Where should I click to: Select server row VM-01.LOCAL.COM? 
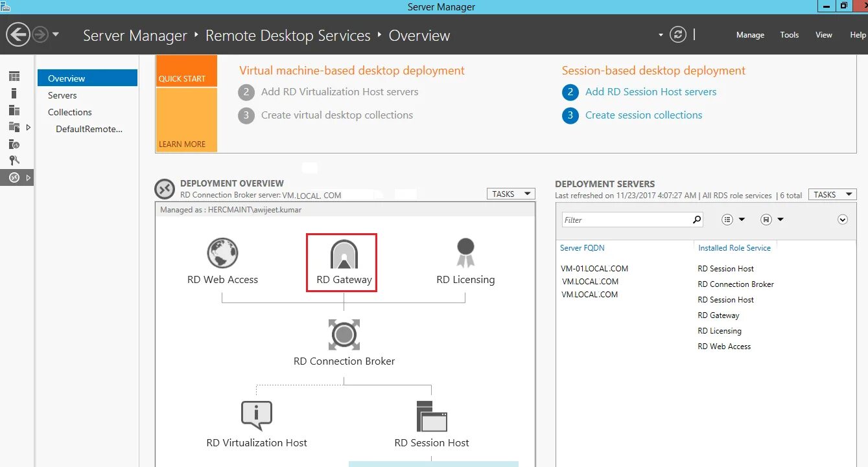(595, 269)
